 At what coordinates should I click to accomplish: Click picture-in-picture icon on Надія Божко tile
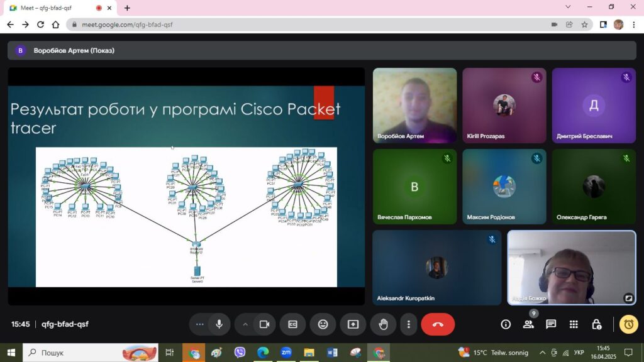coord(628,299)
